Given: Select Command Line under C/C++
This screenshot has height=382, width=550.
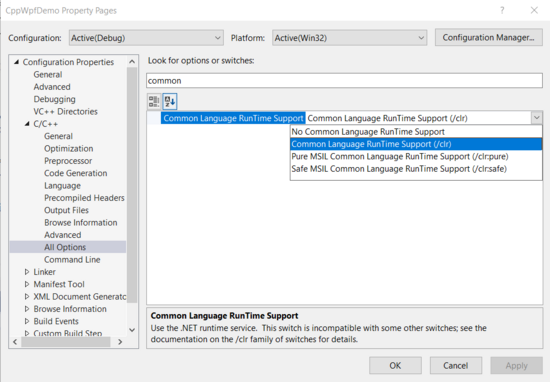Looking at the screenshot, I should [x=72, y=260].
